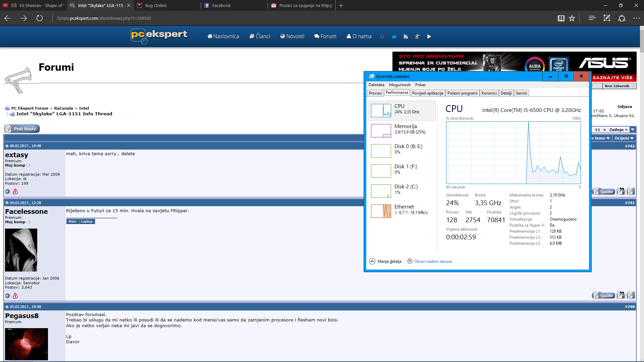Switch to the Procesi tab
The image size is (644, 362).
(375, 93)
